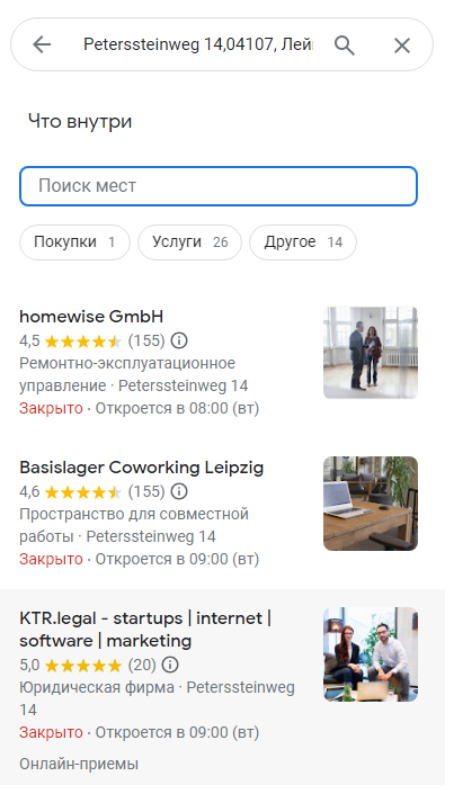The image size is (458, 788).
Task: Select the "Покупки 1" filter chip
Action: coord(75,242)
